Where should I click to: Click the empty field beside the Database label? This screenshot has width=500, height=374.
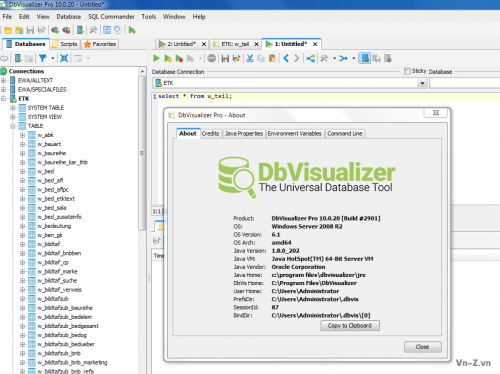point(465,83)
